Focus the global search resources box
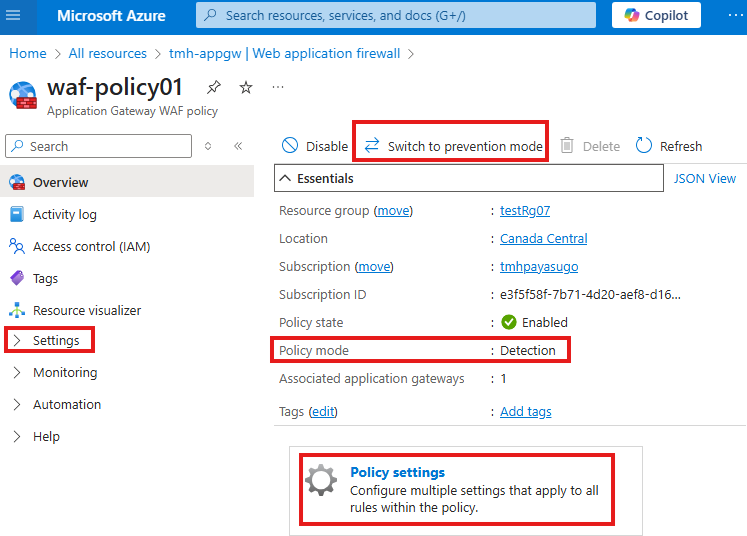The image size is (747, 536). [x=395, y=15]
